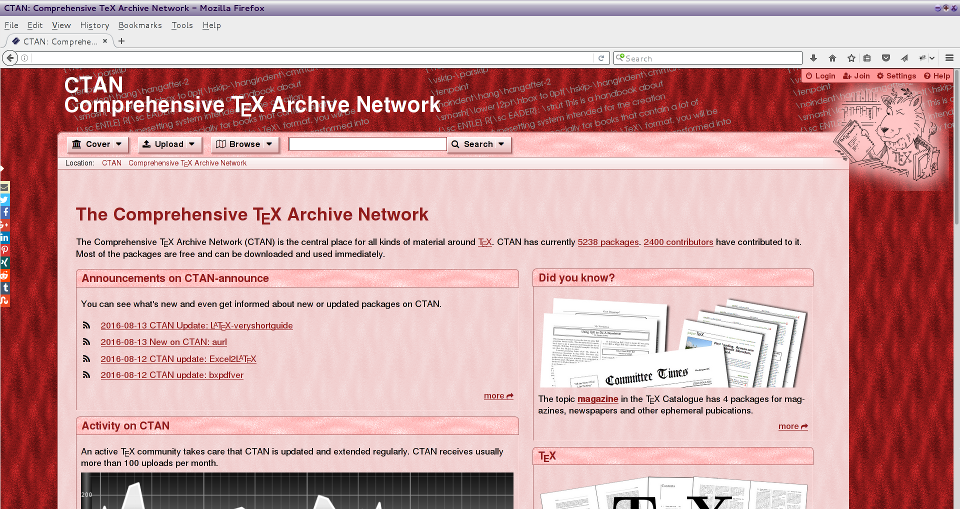Click more under Did you know?
This screenshot has height=509, width=960.
pos(793,426)
